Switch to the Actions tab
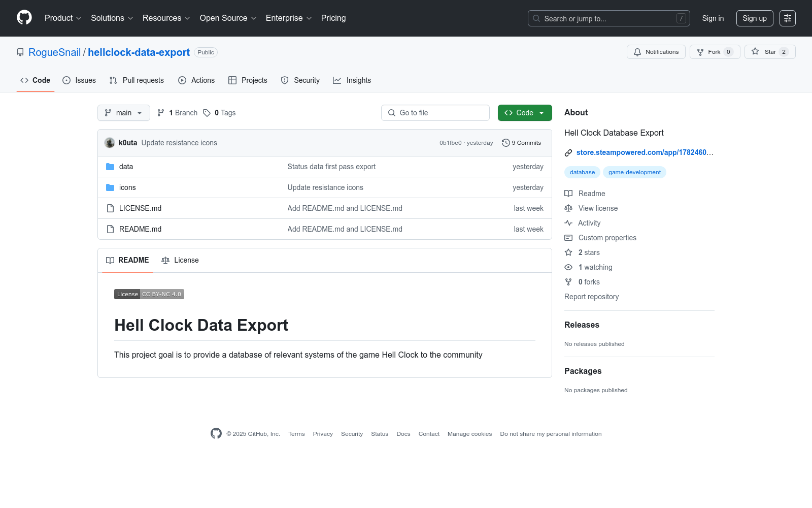The height and width of the screenshot is (508, 812). [x=196, y=80]
